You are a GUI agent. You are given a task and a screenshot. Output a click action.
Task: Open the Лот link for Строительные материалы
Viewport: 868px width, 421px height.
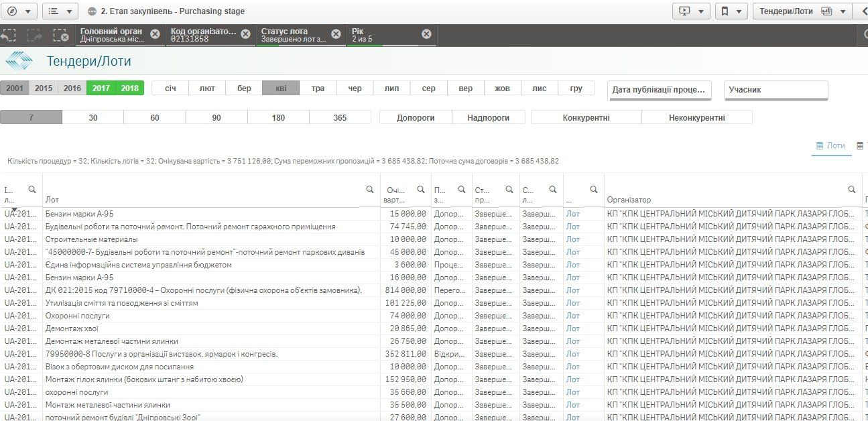pyautogui.click(x=572, y=239)
